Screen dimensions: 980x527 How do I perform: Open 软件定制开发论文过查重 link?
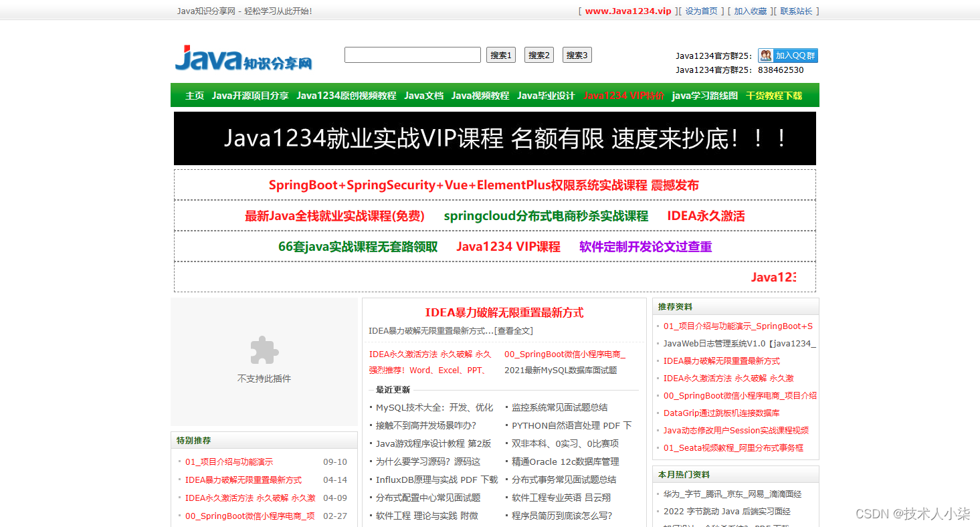(x=646, y=247)
